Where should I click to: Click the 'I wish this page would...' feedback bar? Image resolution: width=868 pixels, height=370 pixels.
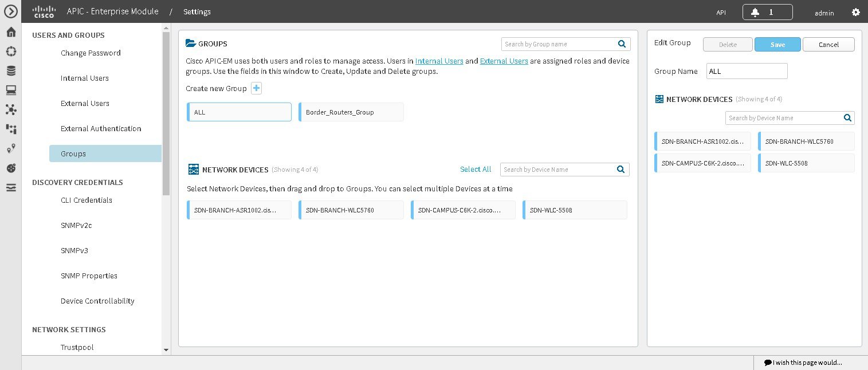pyautogui.click(x=811, y=363)
